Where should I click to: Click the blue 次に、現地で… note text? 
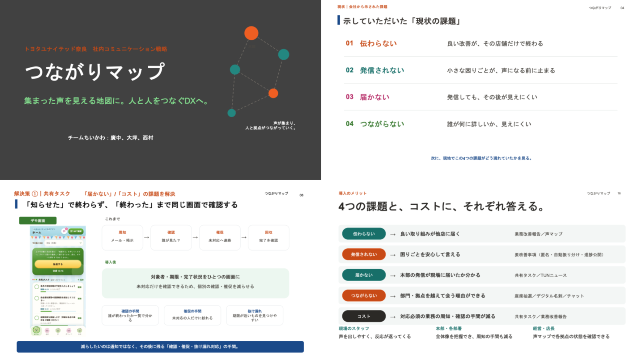coord(481,158)
